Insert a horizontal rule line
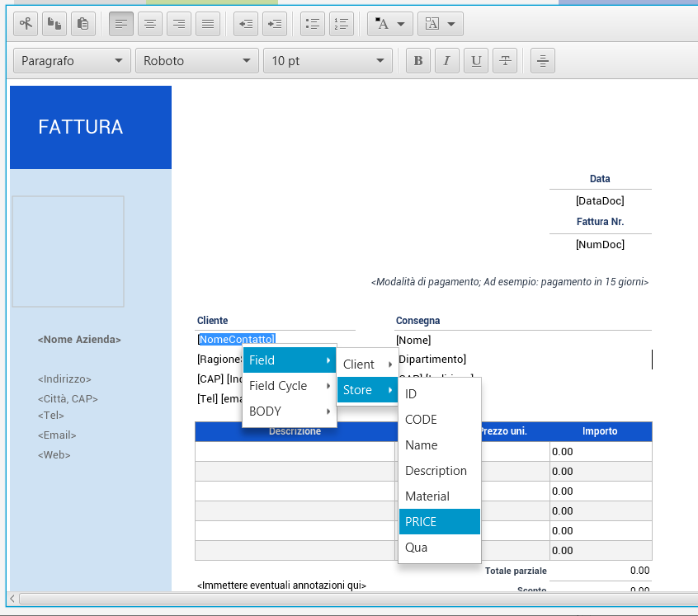 coord(543,61)
